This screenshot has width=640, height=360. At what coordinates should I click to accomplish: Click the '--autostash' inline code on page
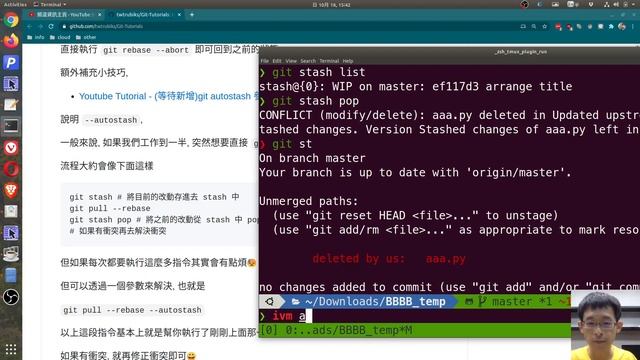(111, 120)
